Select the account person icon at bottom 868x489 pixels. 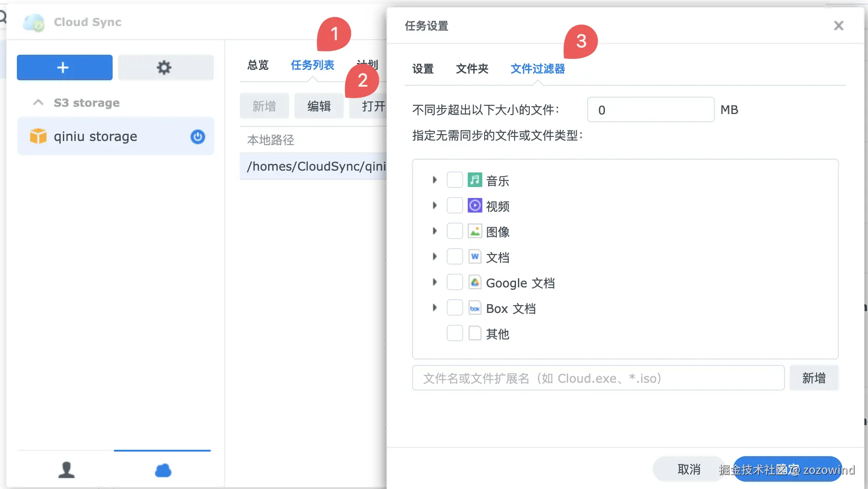coord(67,470)
